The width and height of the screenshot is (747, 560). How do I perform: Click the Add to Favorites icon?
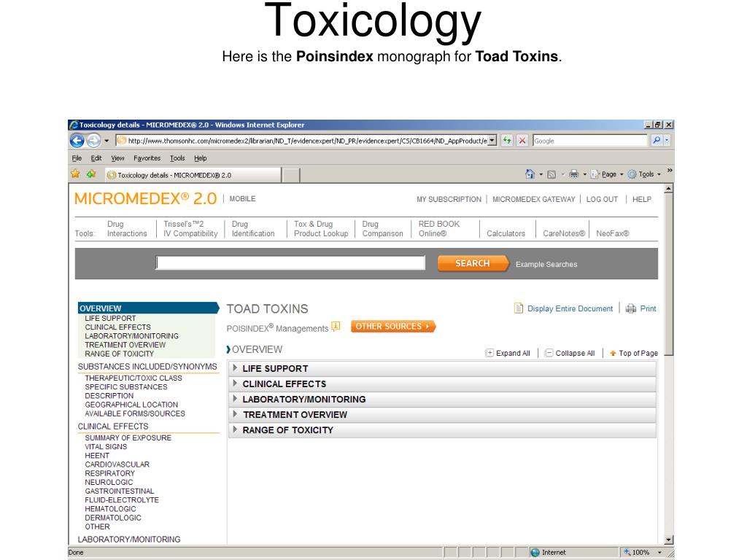pos(91,174)
